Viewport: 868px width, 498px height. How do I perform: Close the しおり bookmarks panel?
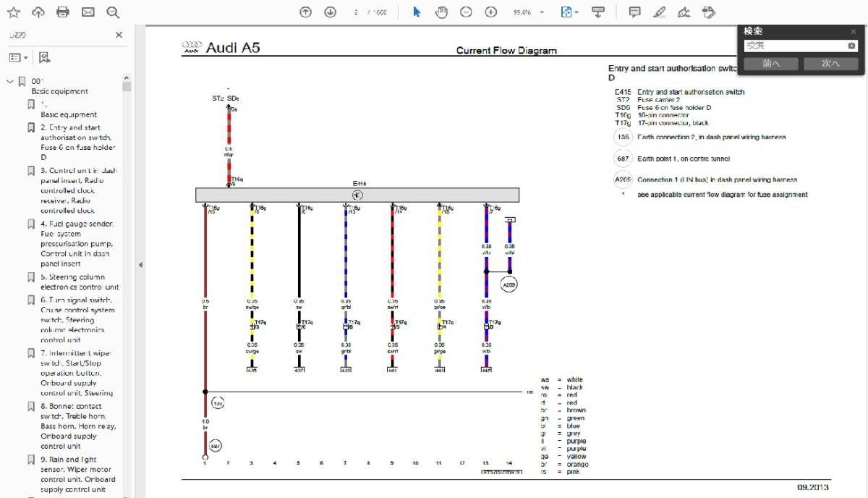click(119, 35)
